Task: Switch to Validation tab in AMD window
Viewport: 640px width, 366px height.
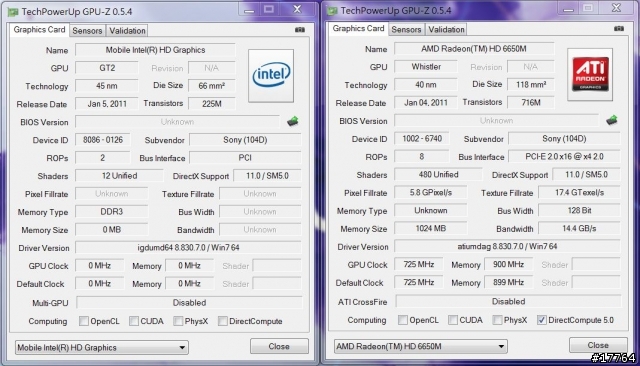Action: coord(447,29)
